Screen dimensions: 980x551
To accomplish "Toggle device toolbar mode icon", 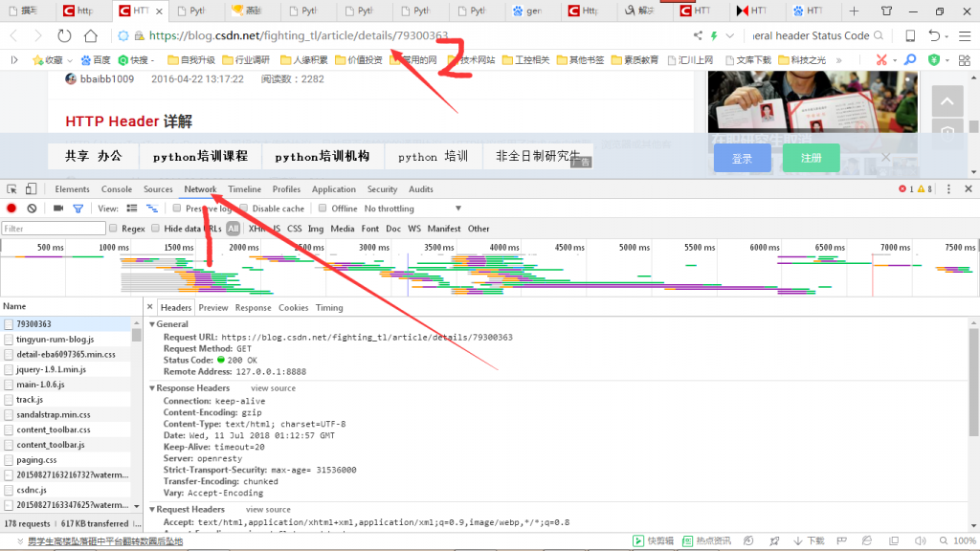I will click(31, 189).
